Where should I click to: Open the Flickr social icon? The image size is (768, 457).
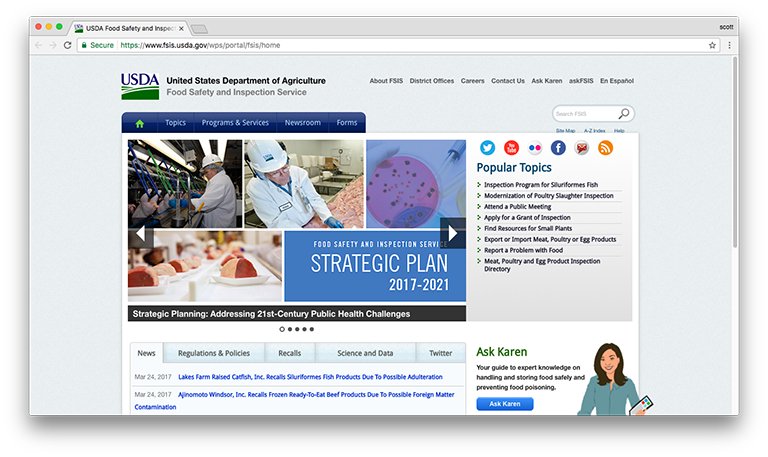click(x=534, y=147)
